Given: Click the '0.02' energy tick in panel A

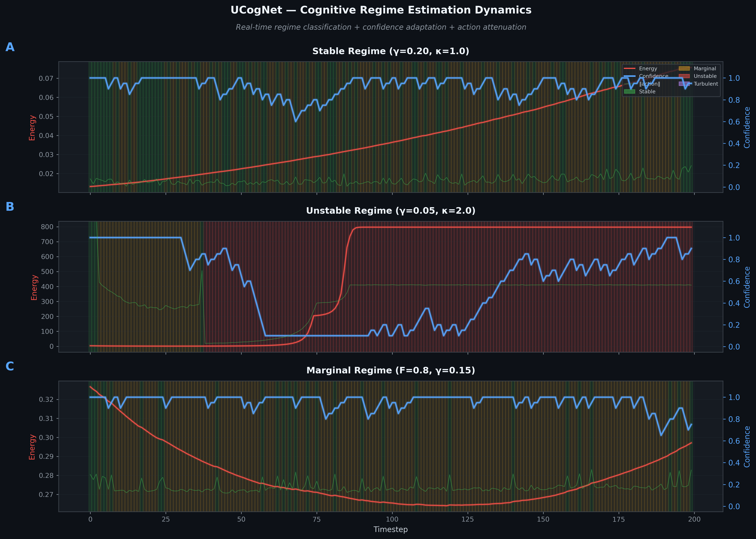Looking at the screenshot, I should click(x=46, y=174).
